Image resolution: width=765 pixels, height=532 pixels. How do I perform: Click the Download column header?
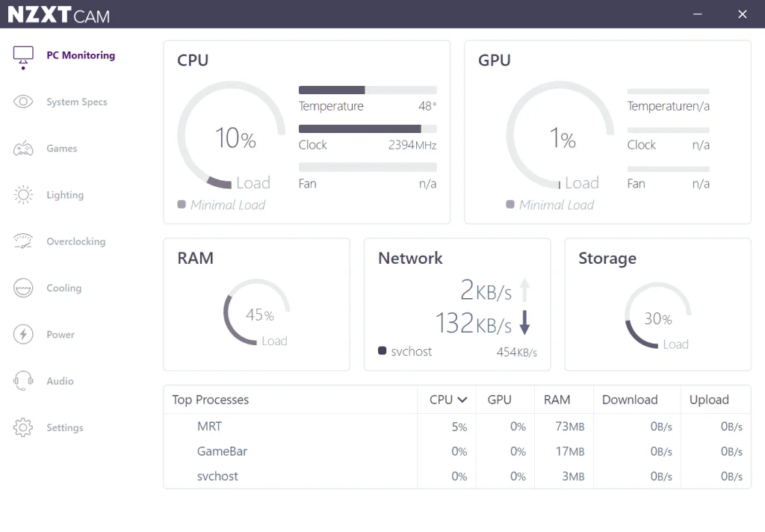[x=630, y=400]
